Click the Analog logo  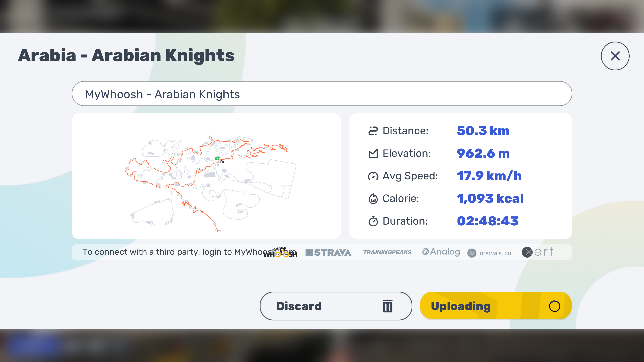[x=441, y=252]
